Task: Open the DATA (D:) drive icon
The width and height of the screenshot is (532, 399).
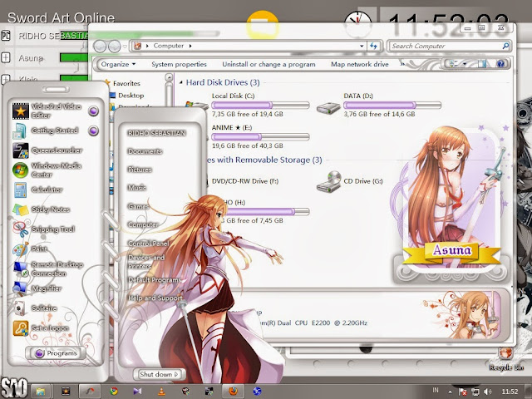Action: pyautogui.click(x=328, y=108)
